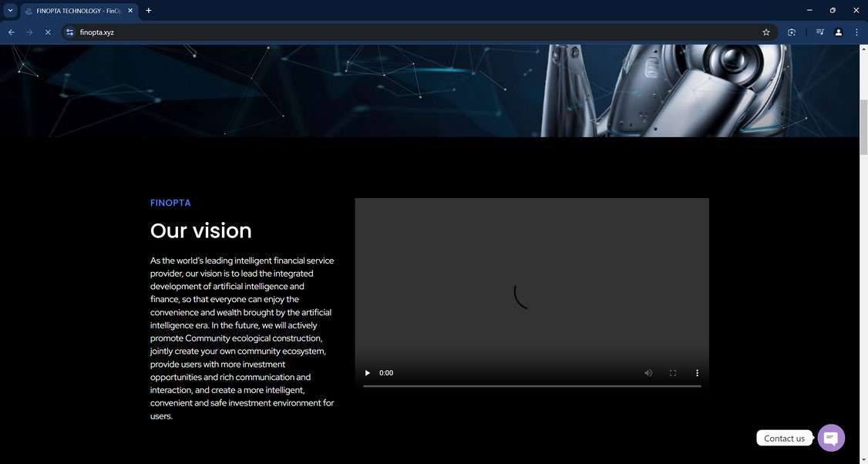Restore down the browser window

(x=833, y=11)
